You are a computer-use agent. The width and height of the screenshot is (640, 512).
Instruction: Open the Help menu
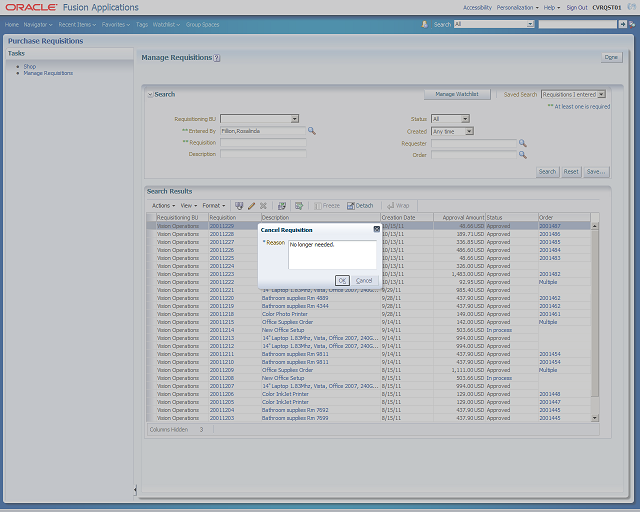552,7
